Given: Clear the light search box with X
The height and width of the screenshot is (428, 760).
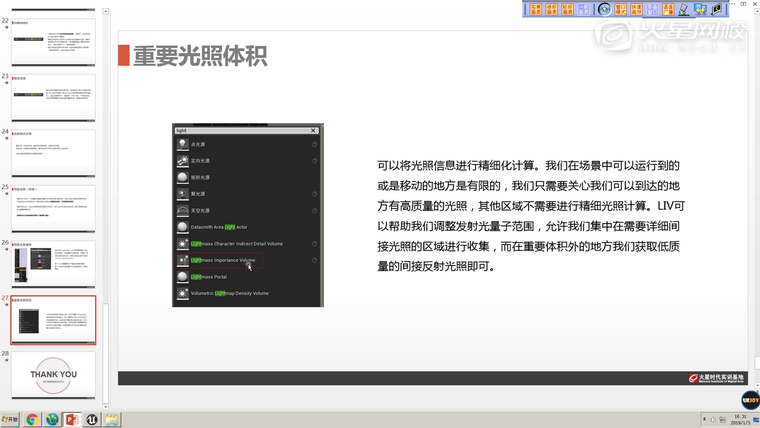Looking at the screenshot, I should [313, 130].
